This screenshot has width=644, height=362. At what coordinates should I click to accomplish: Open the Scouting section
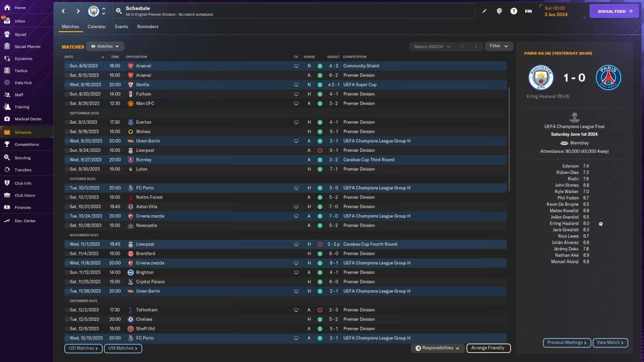click(x=23, y=158)
